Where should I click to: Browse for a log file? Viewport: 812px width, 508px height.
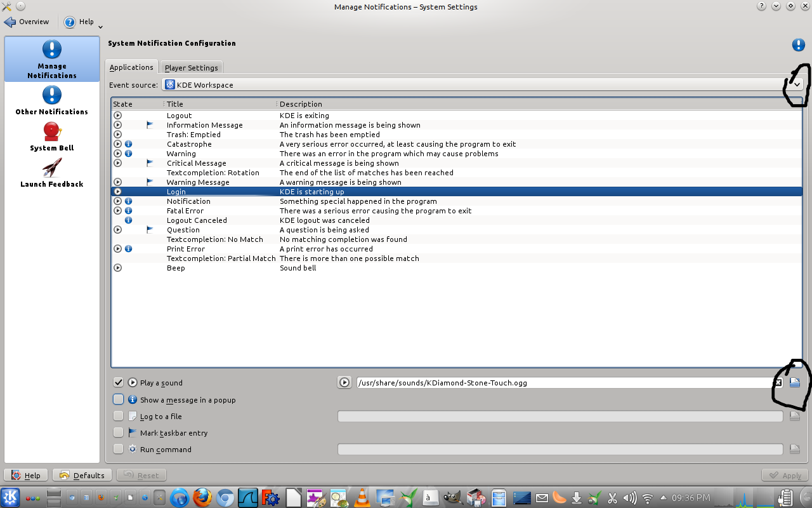[x=794, y=416]
